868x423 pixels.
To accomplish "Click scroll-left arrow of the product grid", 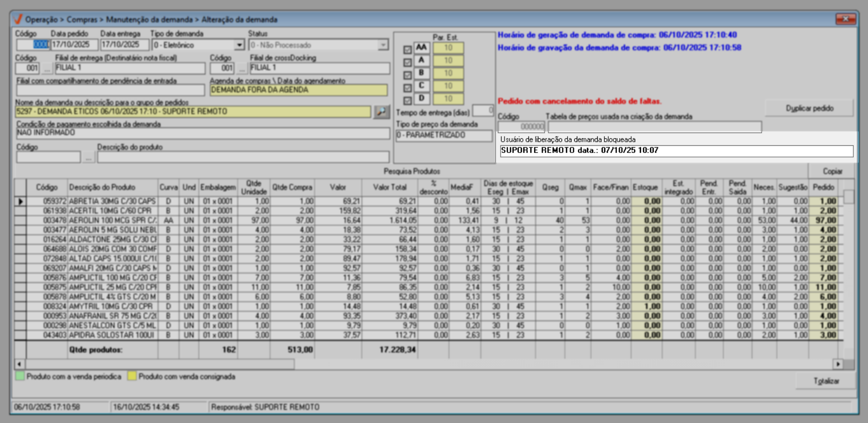I will click(19, 364).
